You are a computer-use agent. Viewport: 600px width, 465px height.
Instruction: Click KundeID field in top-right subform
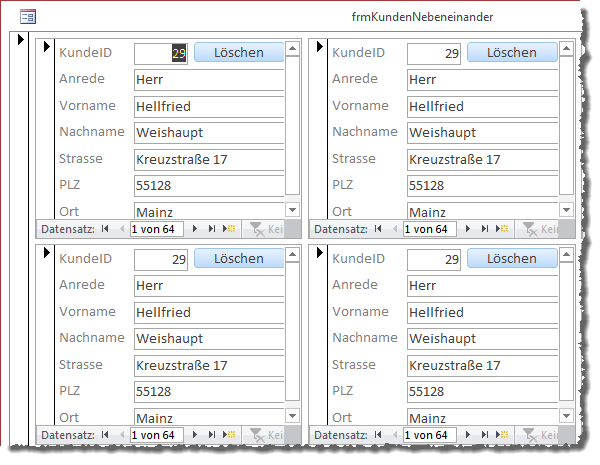434,53
